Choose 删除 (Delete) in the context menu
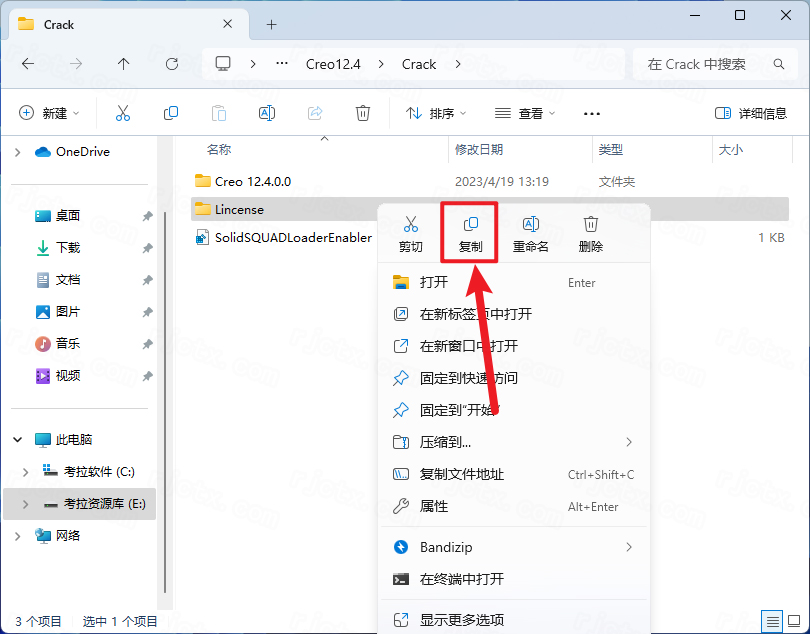 [590, 234]
